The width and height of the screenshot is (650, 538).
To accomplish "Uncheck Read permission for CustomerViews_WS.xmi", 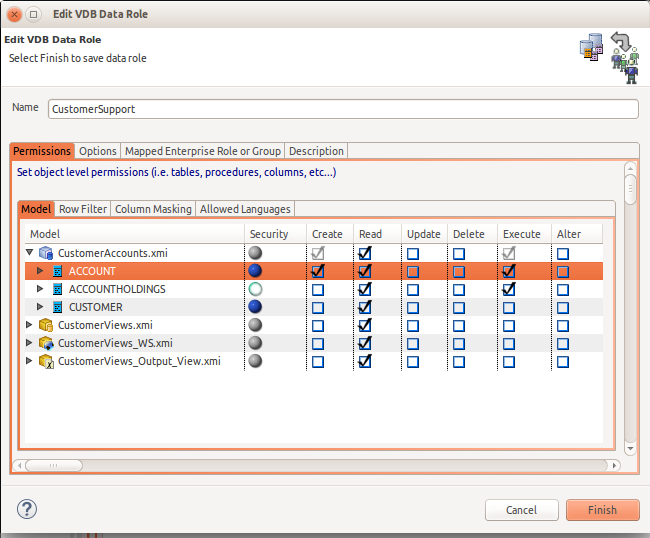I will (x=365, y=344).
